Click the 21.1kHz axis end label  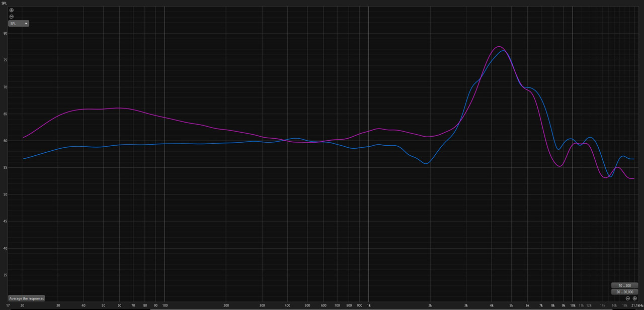tap(637, 305)
